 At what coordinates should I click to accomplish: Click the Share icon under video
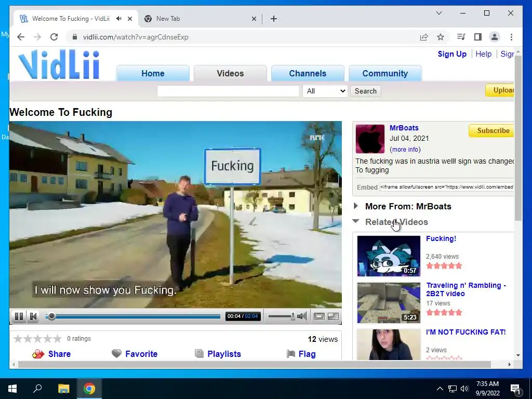click(x=38, y=354)
